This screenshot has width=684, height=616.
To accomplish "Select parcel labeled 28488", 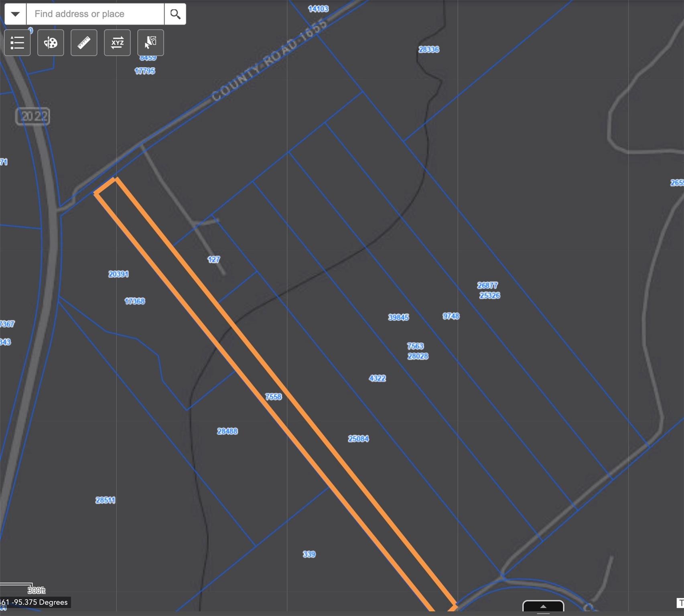I will pos(227,431).
